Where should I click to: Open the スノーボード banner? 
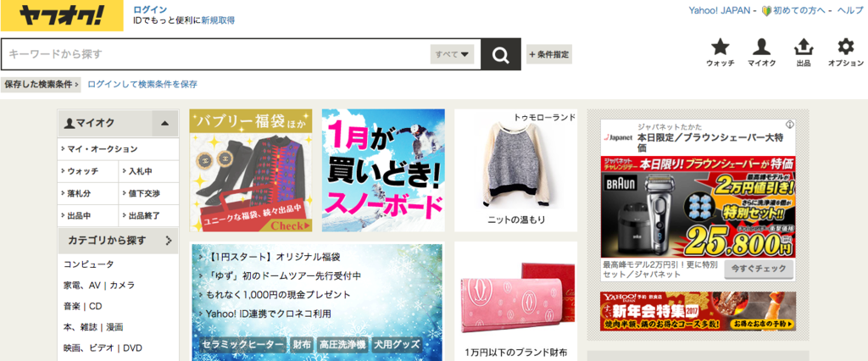pos(383,170)
